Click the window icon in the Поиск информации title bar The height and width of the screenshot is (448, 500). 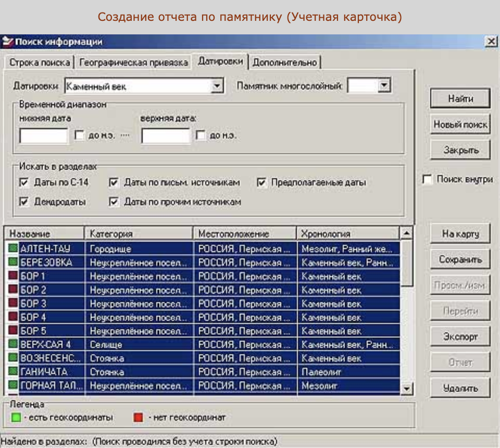tap(7, 42)
